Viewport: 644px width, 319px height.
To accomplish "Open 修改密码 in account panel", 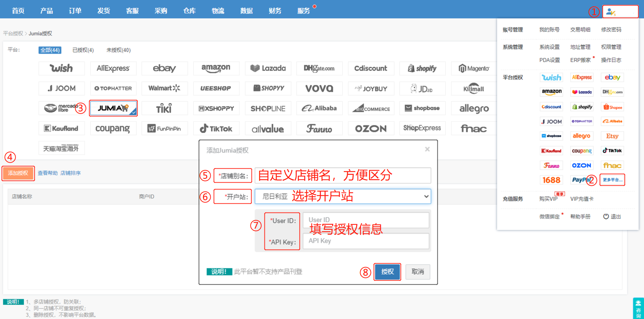I will pyautogui.click(x=611, y=30).
